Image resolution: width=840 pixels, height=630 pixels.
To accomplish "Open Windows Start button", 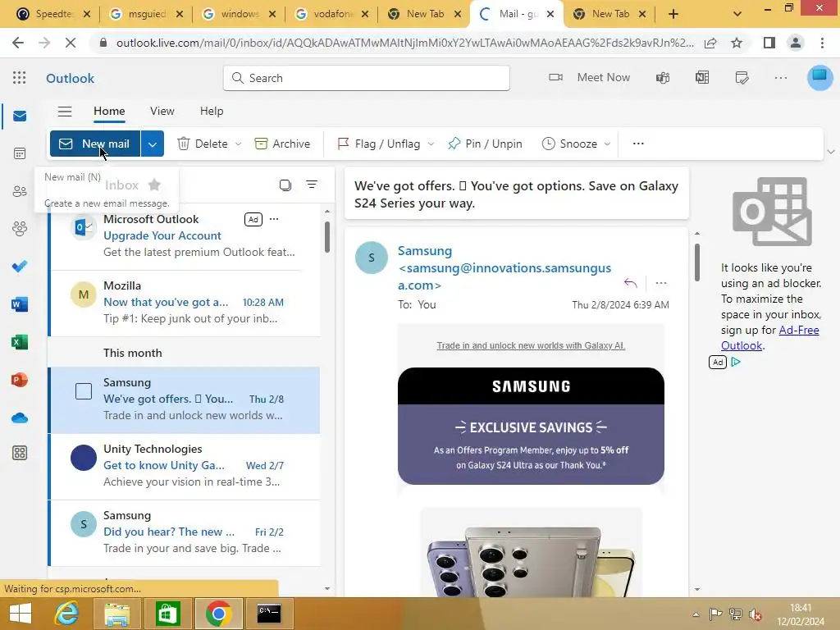I will (x=21, y=614).
